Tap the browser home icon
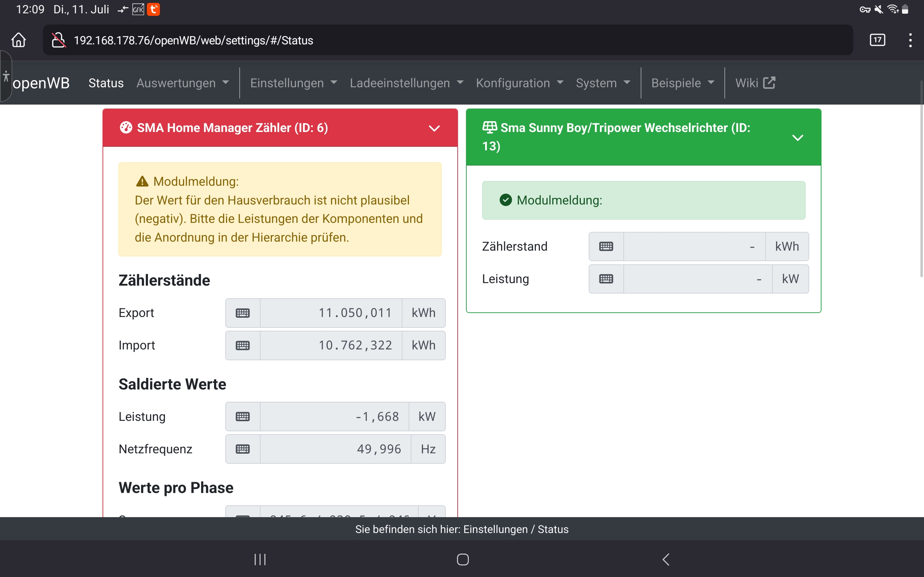Image resolution: width=924 pixels, height=577 pixels. pyautogui.click(x=18, y=40)
